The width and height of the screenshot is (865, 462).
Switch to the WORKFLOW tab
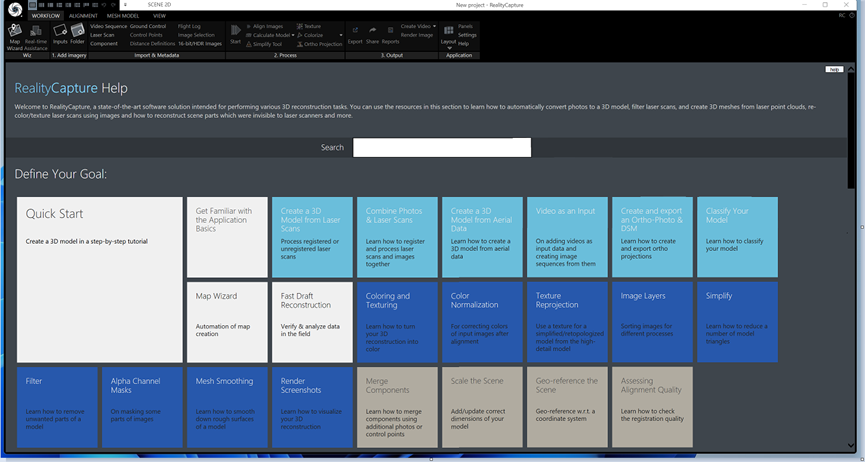(45, 16)
